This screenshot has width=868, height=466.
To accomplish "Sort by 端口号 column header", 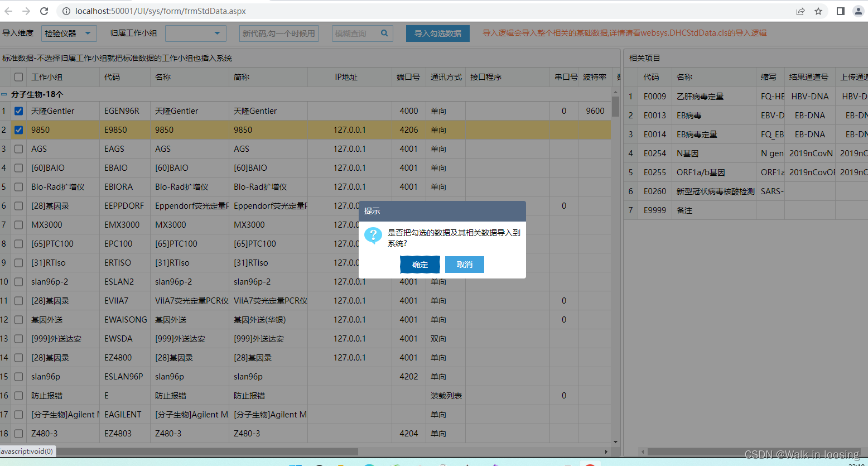I will (x=408, y=77).
